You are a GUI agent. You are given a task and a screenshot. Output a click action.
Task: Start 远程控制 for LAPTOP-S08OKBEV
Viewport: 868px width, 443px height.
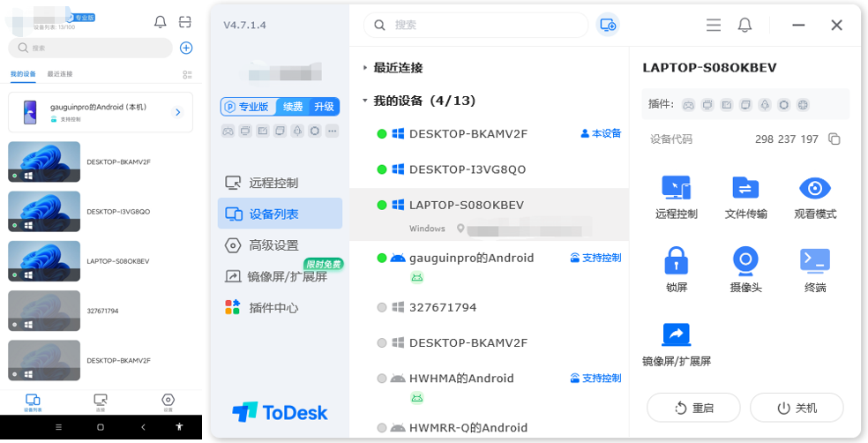click(x=677, y=197)
